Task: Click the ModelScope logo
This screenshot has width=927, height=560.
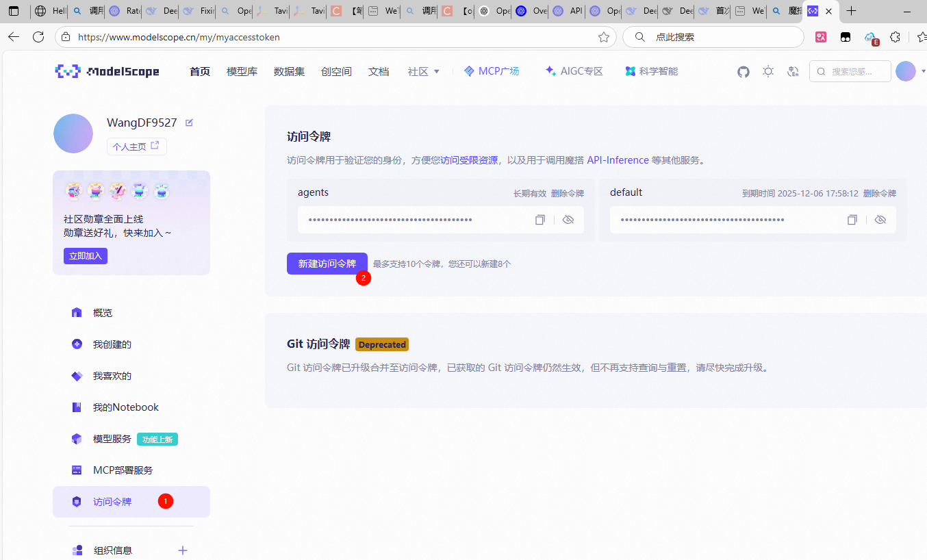Action: 107,71
